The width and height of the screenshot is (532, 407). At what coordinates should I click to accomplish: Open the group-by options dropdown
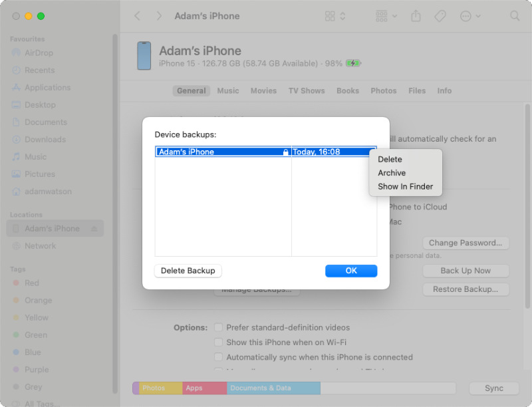click(x=386, y=16)
